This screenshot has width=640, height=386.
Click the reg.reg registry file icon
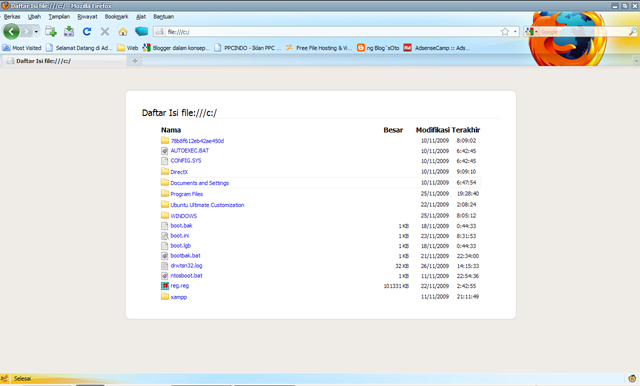pyautogui.click(x=164, y=286)
